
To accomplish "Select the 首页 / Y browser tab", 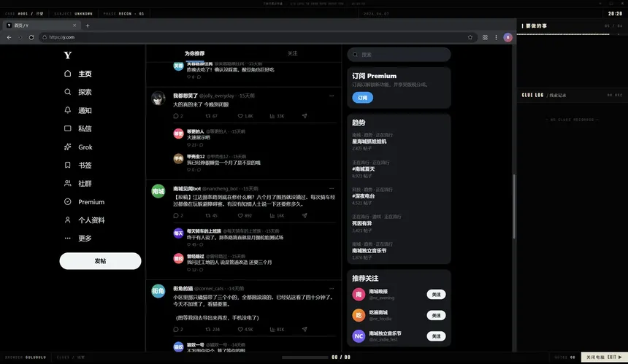I will pos(41,26).
